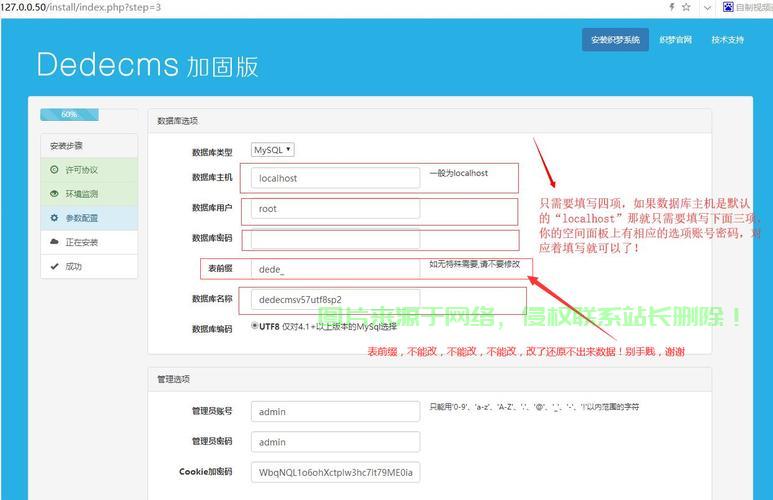This screenshot has width=773, height=500.
Task: Open the address bar dropdown chevron
Action: tap(707, 7)
